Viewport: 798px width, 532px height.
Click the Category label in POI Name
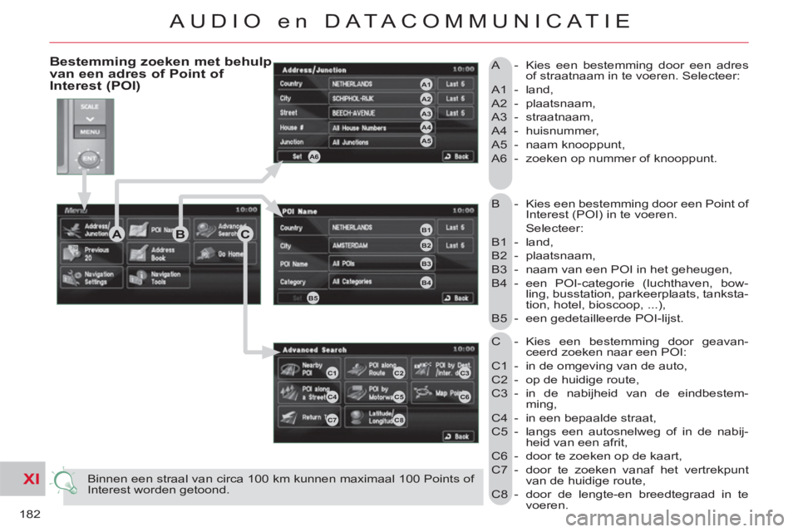point(293,282)
